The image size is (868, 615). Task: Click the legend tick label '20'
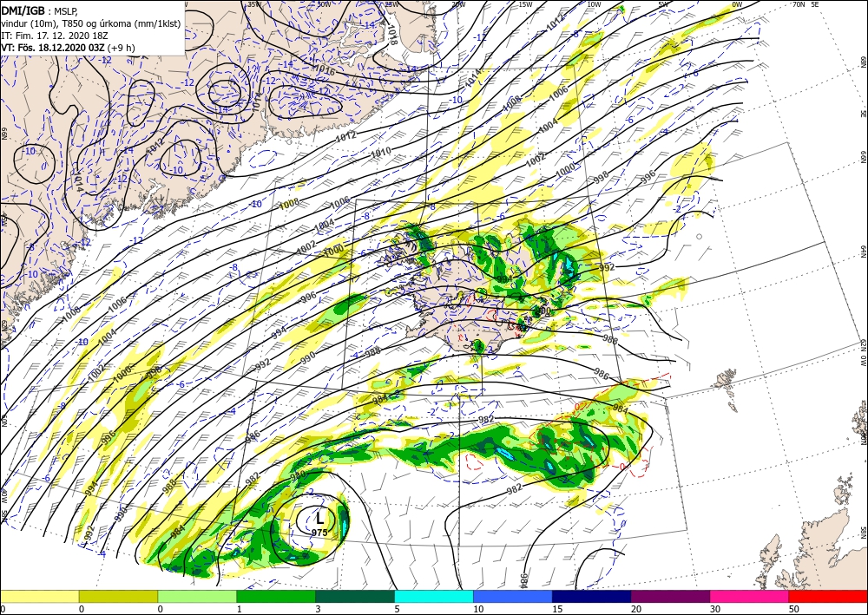636,609
